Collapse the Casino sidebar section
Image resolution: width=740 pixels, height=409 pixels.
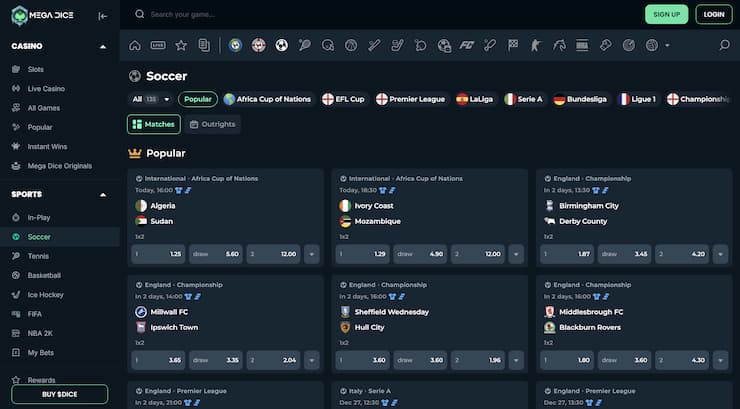point(103,47)
